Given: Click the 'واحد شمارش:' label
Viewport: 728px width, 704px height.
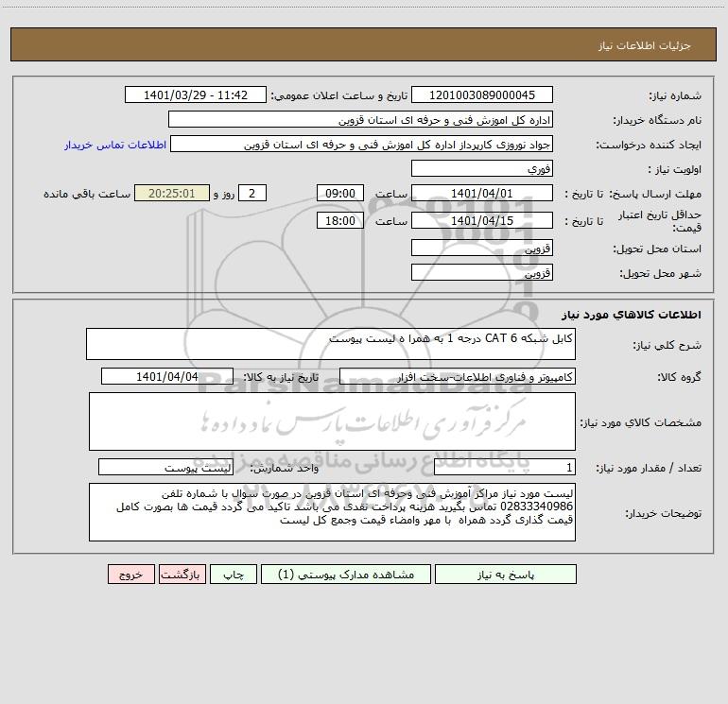Looking at the screenshot, I should (x=285, y=468).
